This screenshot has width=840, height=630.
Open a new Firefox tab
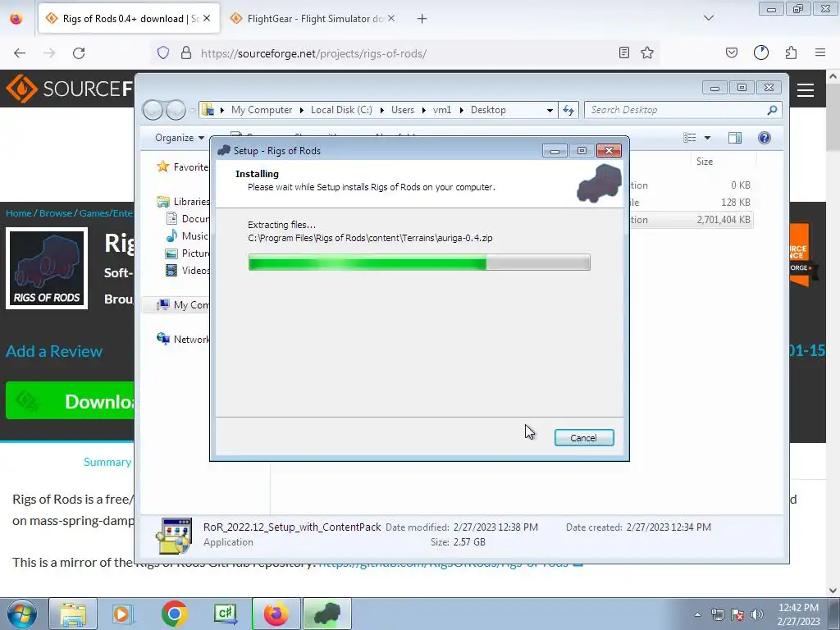pos(422,19)
